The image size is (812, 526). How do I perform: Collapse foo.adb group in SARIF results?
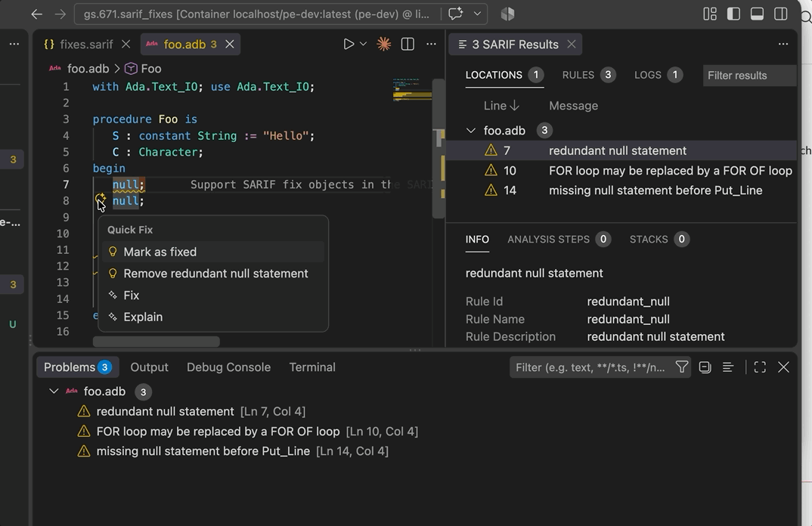click(x=471, y=131)
